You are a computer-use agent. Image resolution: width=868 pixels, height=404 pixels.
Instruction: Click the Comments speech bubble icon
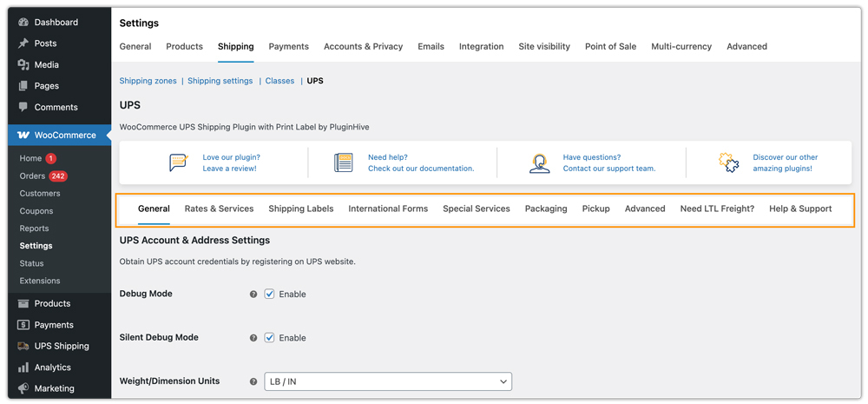pos(23,107)
